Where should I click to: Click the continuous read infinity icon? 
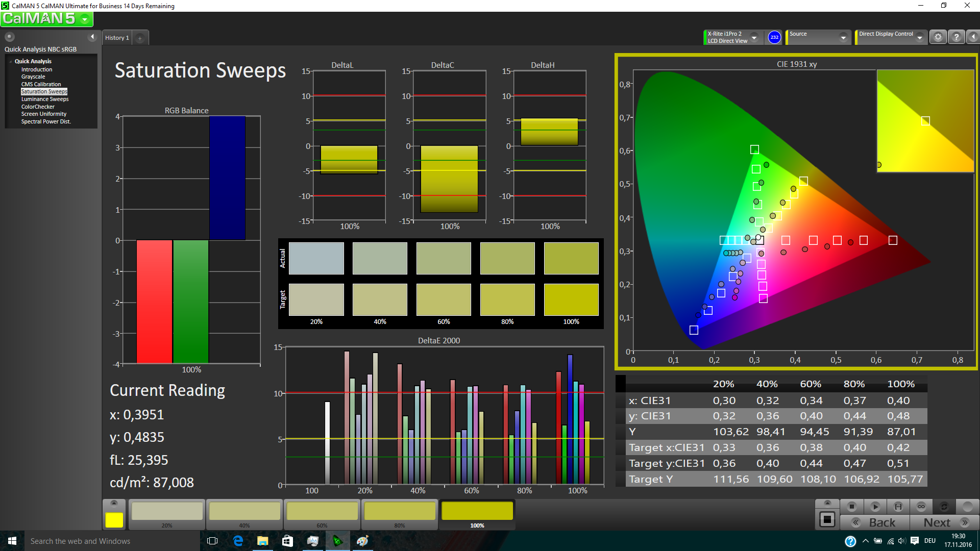[921, 507]
